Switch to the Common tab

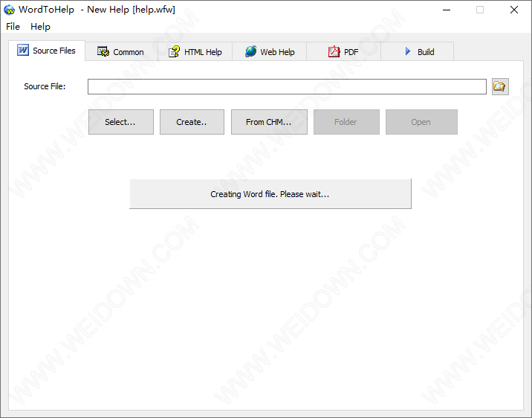tap(121, 52)
